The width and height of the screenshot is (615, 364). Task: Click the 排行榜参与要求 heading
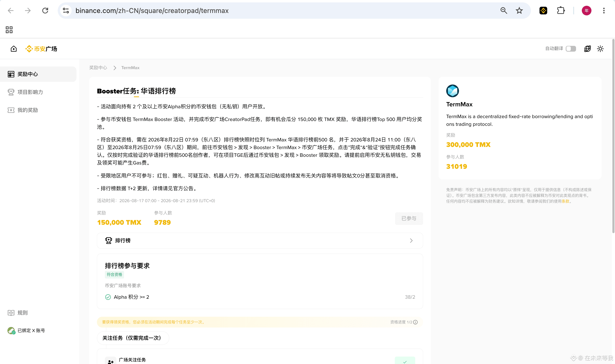click(x=127, y=266)
